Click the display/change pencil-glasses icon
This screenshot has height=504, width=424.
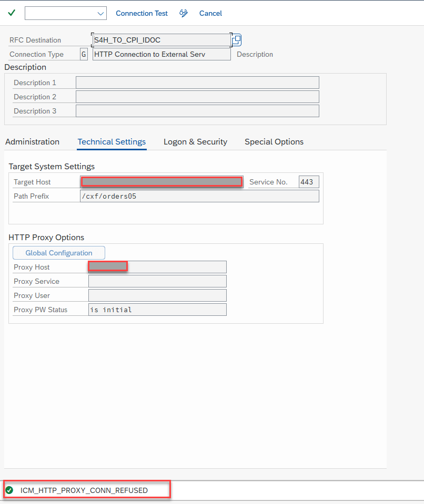pyautogui.click(x=184, y=13)
